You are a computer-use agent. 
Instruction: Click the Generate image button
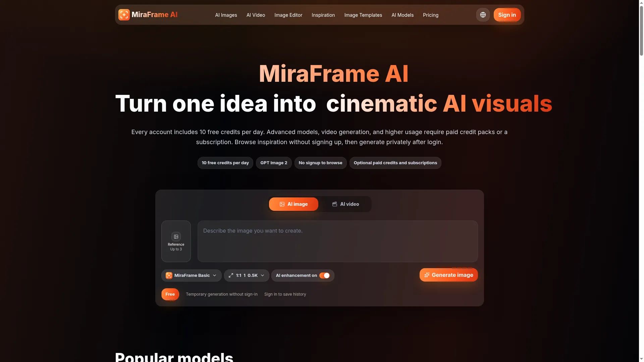[448, 275]
